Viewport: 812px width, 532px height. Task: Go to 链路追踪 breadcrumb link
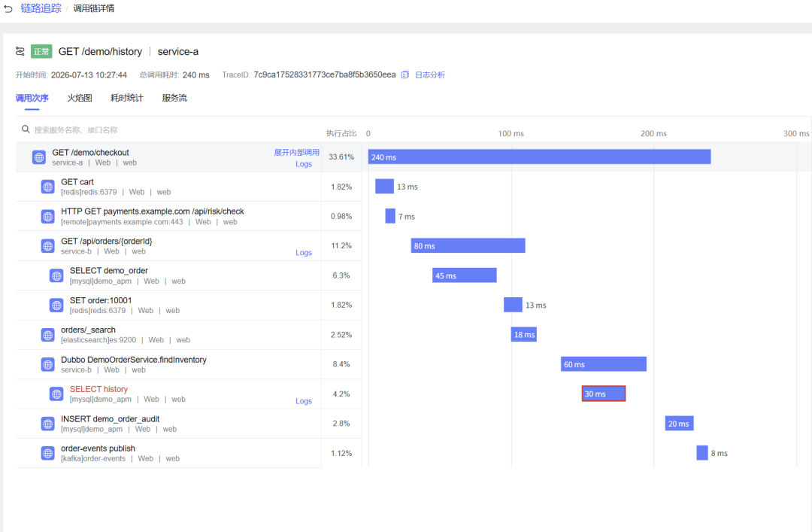[x=41, y=8]
